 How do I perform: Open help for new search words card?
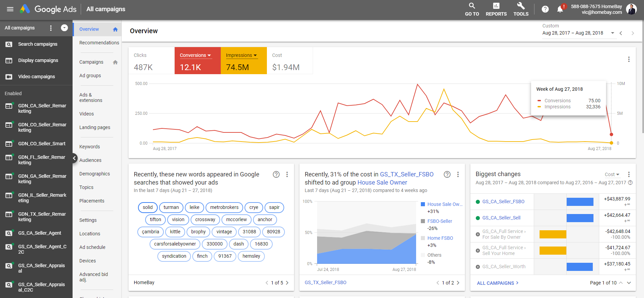click(x=276, y=174)
